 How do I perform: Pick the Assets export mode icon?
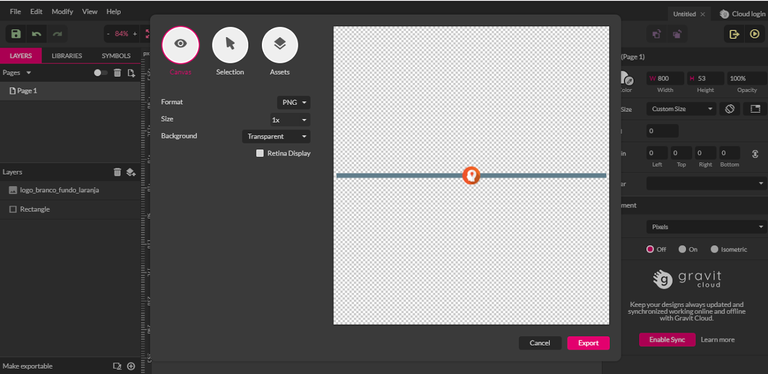(280, 45)
